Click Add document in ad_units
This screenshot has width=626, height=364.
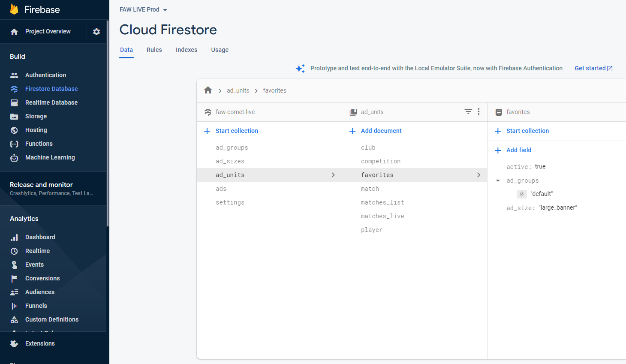click(x=381, y=131)
